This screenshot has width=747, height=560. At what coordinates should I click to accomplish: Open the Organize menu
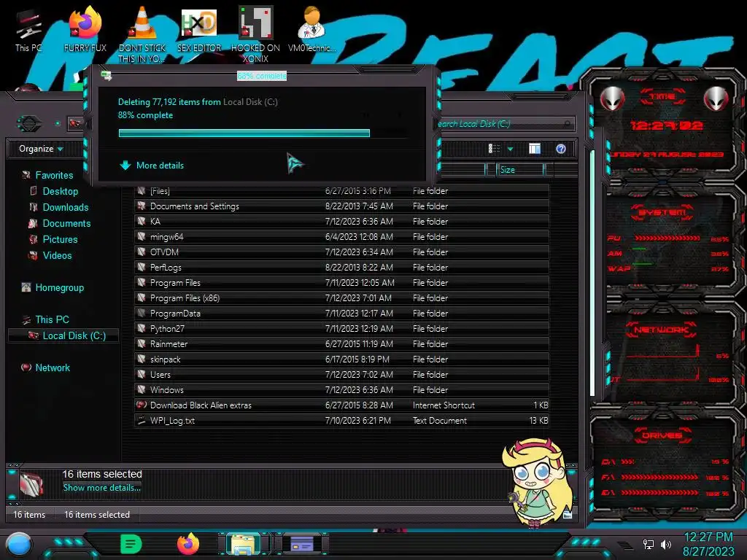click(41, 149)
